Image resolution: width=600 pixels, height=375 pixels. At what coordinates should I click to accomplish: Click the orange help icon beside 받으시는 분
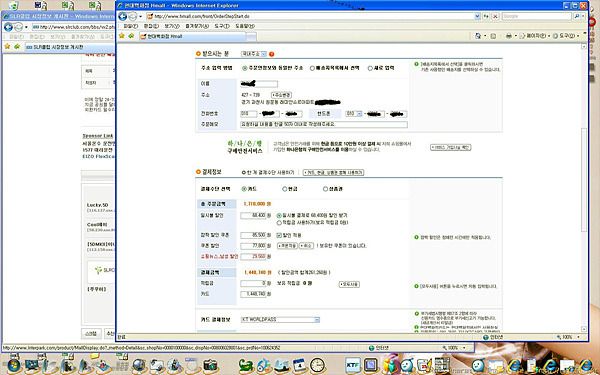(272, 54)
